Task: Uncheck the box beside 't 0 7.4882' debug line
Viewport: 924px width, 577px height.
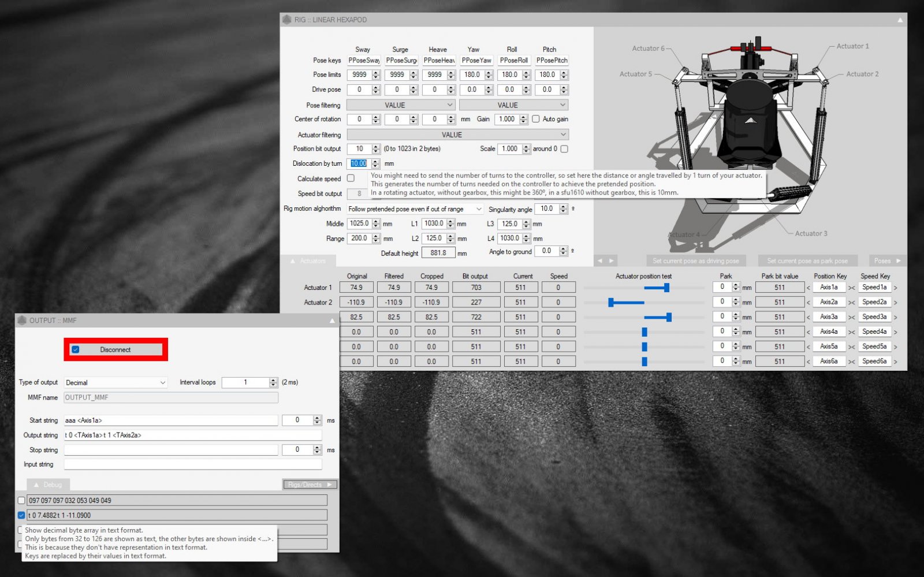Action: tap(21, 515)
